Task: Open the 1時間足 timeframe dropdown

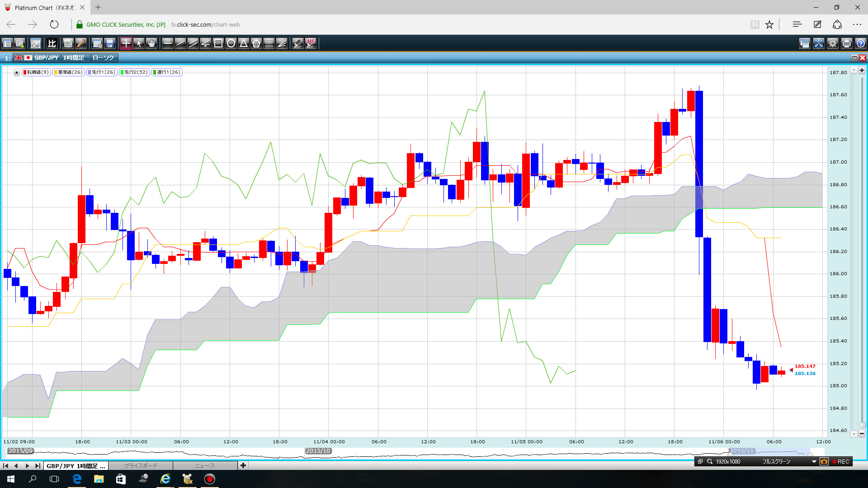Action: point(74,58)
